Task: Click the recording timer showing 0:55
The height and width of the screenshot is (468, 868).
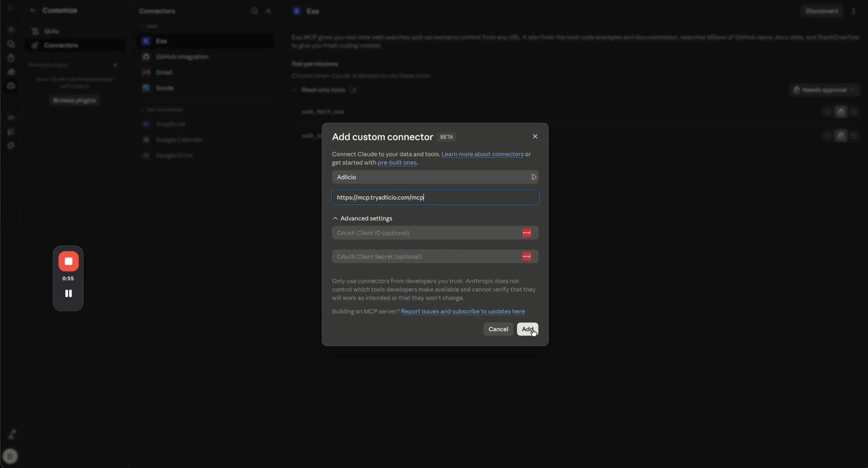Action: [68, 279]
